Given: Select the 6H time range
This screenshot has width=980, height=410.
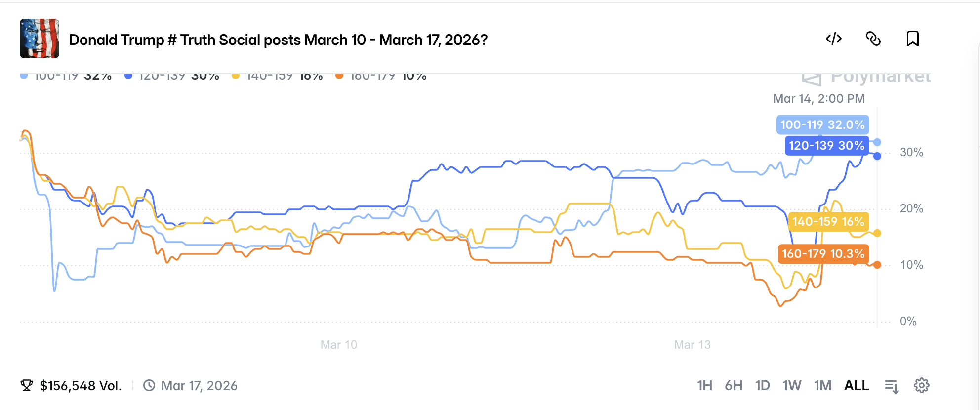Looking at the screenshot, I should [x=734, y=385].
